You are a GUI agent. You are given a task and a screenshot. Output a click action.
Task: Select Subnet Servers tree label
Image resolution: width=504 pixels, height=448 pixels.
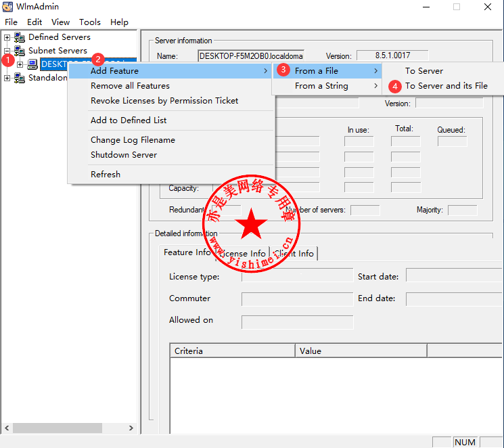pyautogui.click(x=58, y=51)
